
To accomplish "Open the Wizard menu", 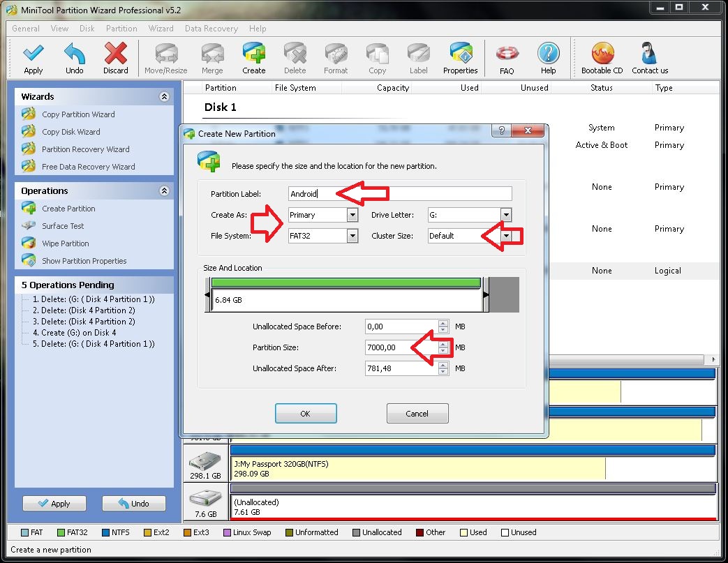I will [x=161, y=29].
